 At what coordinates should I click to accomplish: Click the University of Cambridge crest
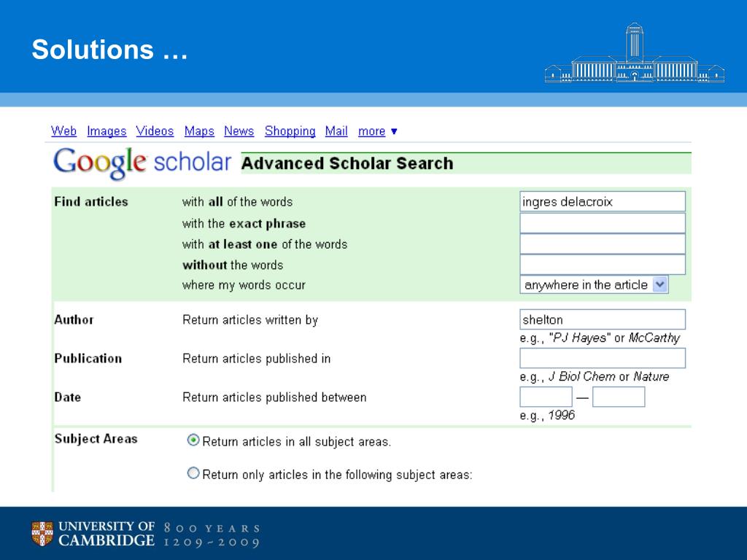point(42,533)
